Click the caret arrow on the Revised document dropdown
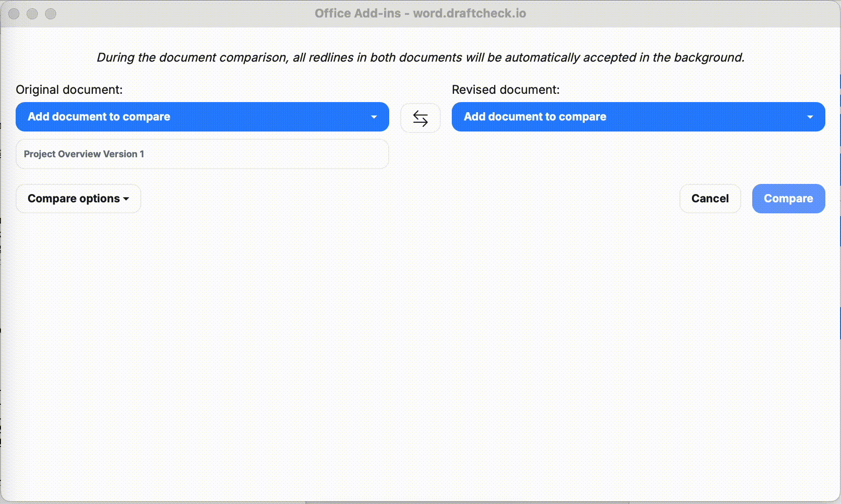 point(810,117)
